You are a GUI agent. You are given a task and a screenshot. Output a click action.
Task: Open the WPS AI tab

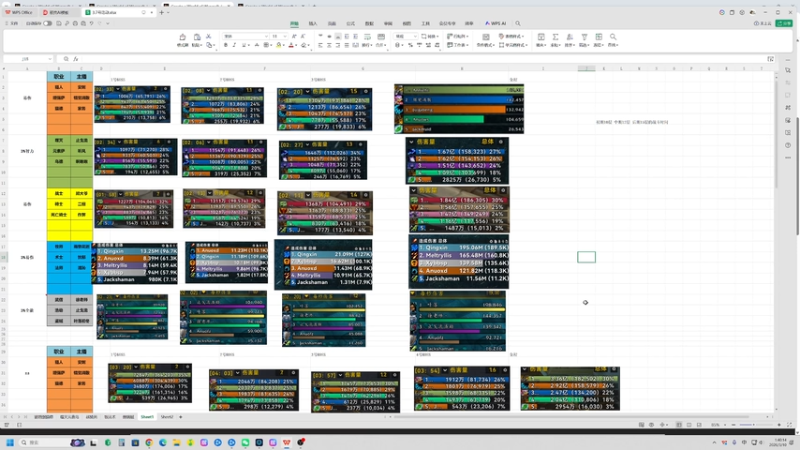click(495, 23)
